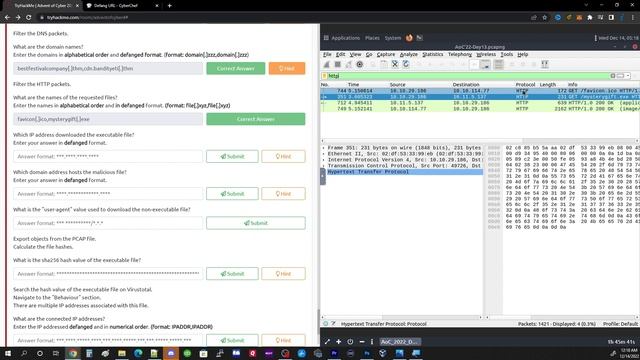The height and width of the screenshot is (360, 640).
Task: Click the close capture file X icon
Action: [x=395, y=64]
